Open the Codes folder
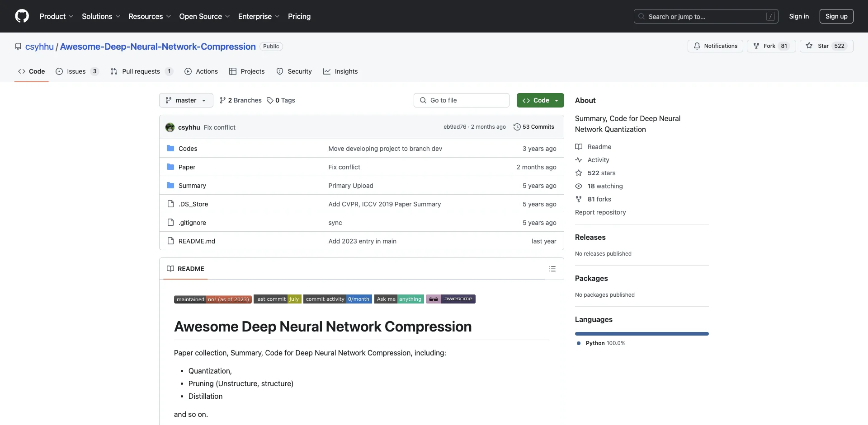The height and width of the screenshot is (425, 868). (188, 149)
